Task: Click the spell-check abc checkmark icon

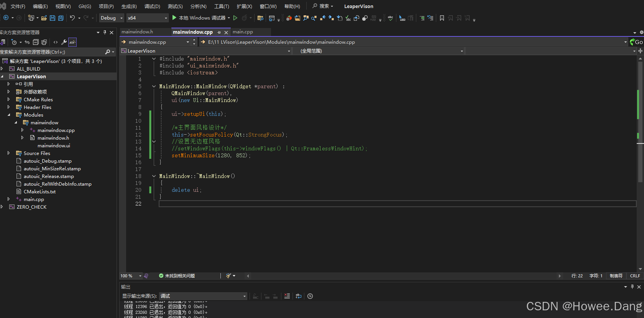Action: pos(390,18)
